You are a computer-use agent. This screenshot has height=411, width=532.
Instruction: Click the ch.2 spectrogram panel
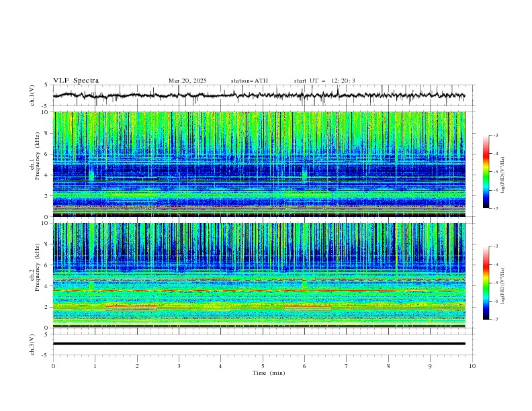(x=259, y=275)
